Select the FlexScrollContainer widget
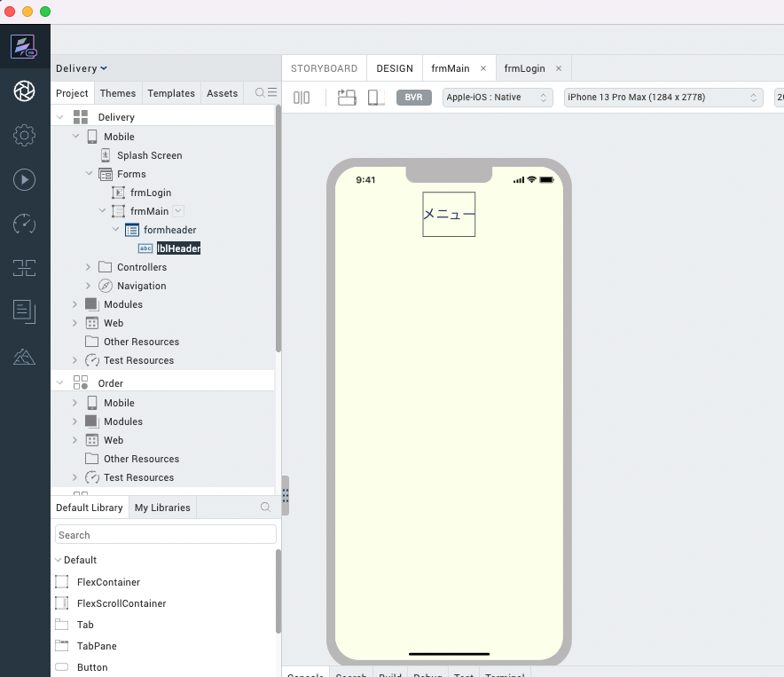The image size is (784, 677). point(122,603)
